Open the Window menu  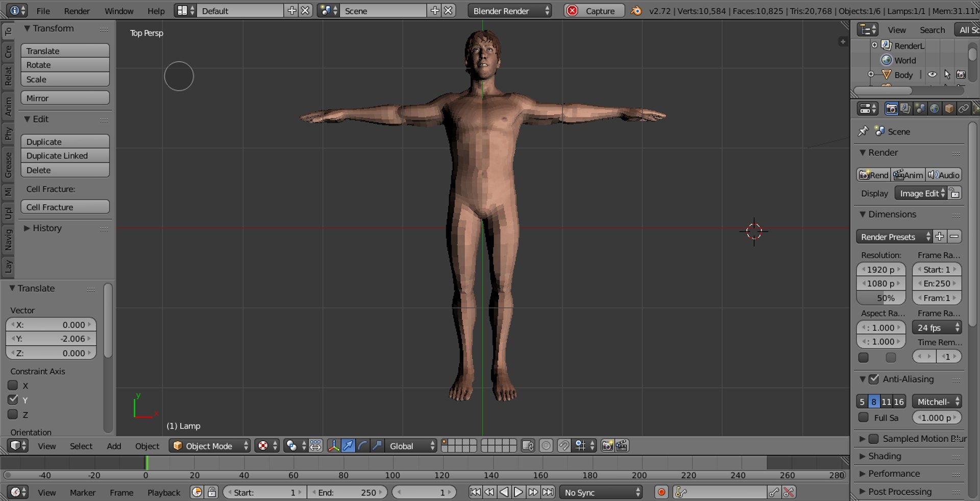119,11
